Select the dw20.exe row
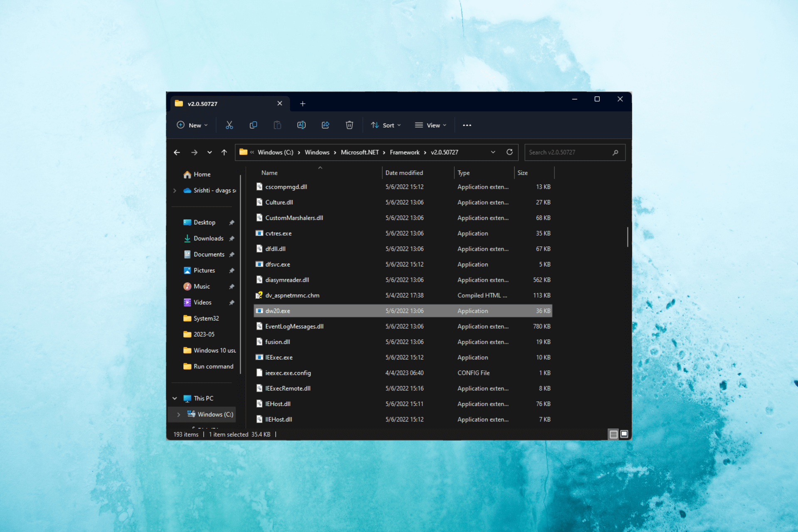The height and width of the screenshot is (532, 798). (403, 311)
